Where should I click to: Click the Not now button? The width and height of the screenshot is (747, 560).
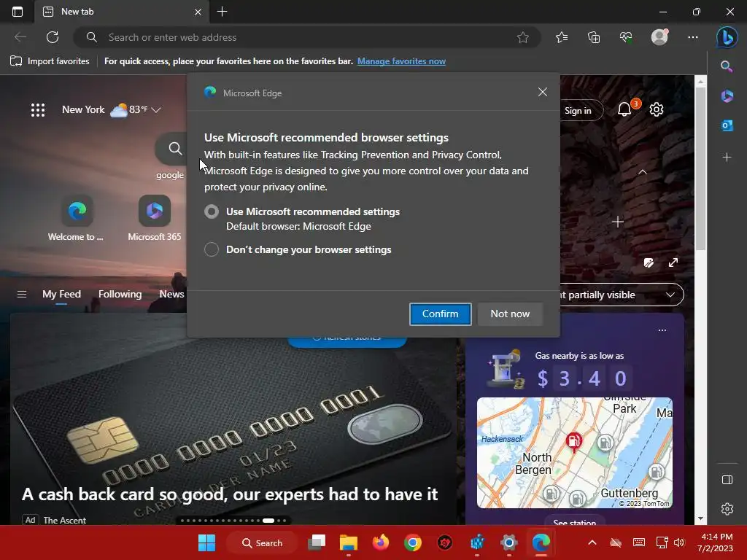tap(510, 314)
